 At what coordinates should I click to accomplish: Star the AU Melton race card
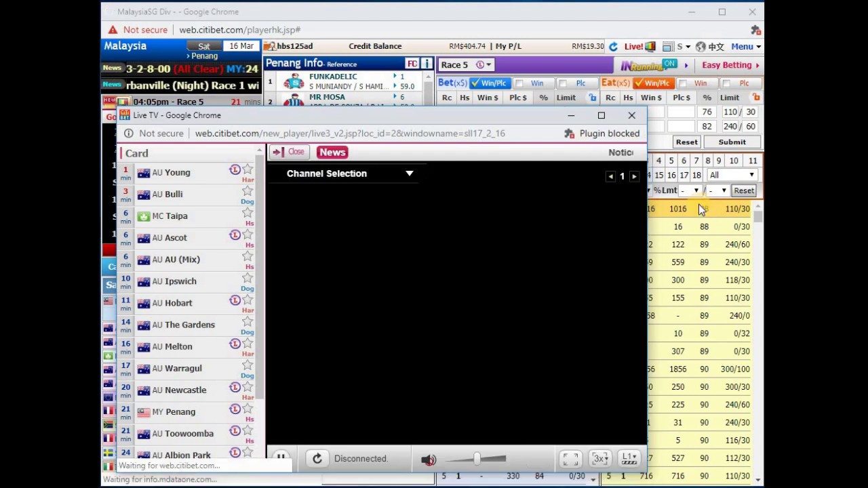248,343
